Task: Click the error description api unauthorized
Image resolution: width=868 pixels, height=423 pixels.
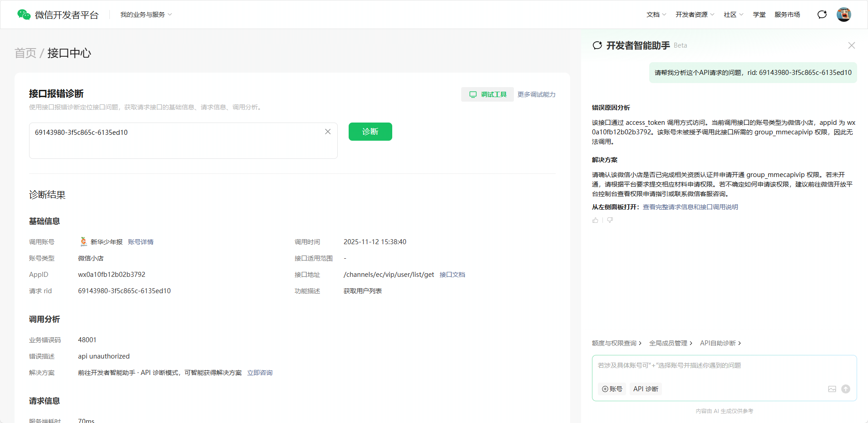Action: [x=104, y=356]
